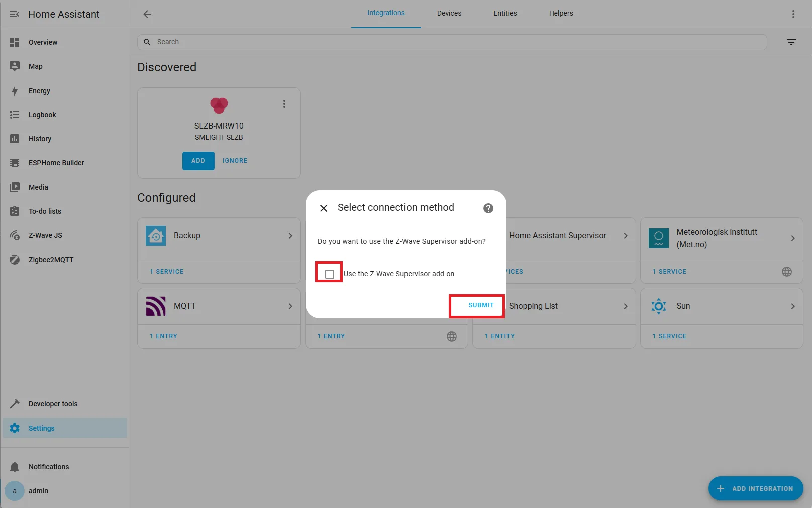The image size is (812, 508).
Task: Enable the Use the Z-Wave Supervisor add-on checkbox
Action: tap(330, 273)
